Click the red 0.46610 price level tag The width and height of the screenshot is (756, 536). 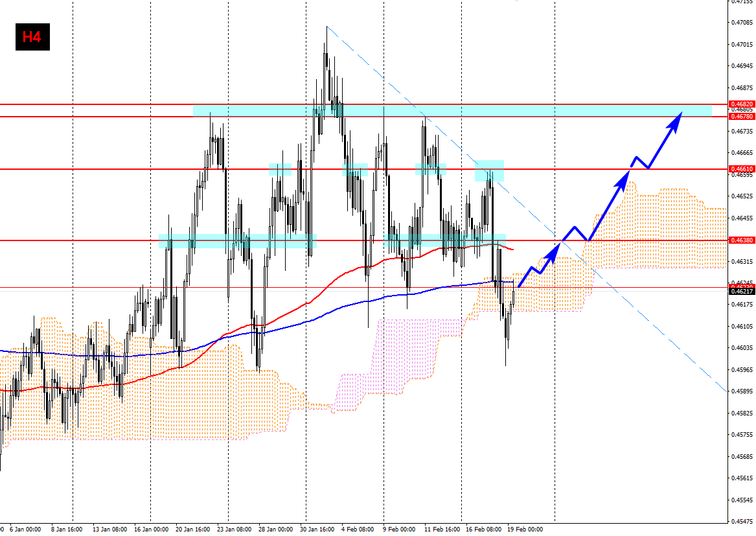(742, 169)
